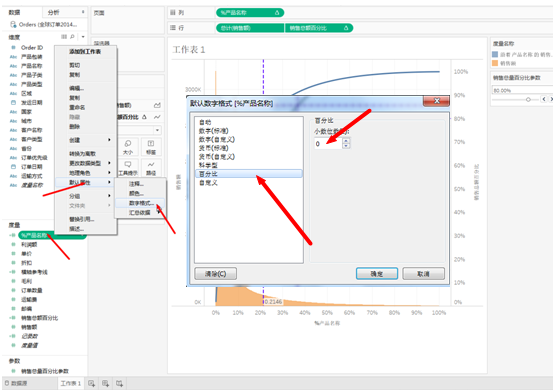The height and width of the screenshot is (392, 555).
Task: Click the parameter slider left arrow
Action: pyautogui.click(x=544, y=99)
